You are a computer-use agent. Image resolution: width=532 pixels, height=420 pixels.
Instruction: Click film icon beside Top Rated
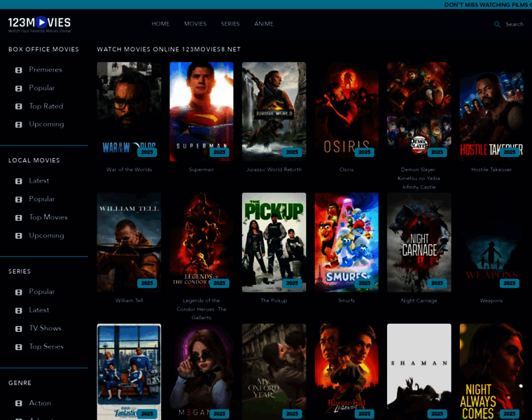tap(19, 106)
